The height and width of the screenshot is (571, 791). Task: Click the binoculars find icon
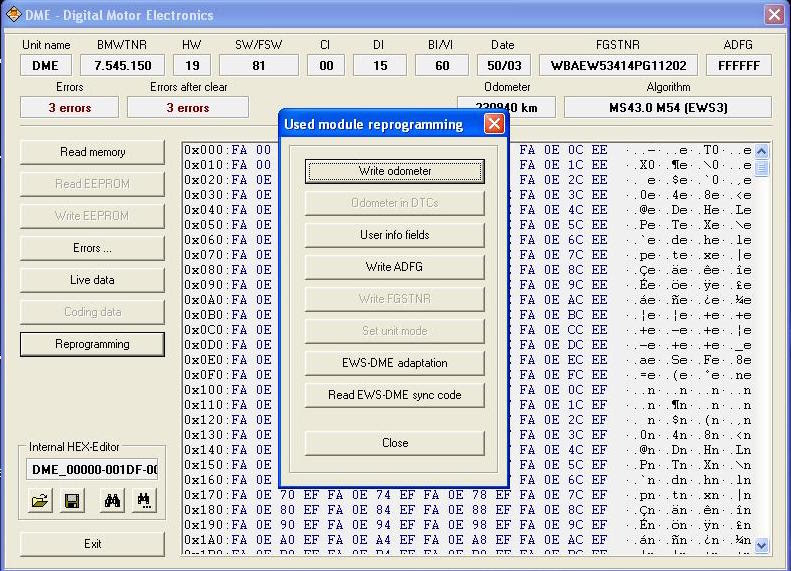click(112, 500)
